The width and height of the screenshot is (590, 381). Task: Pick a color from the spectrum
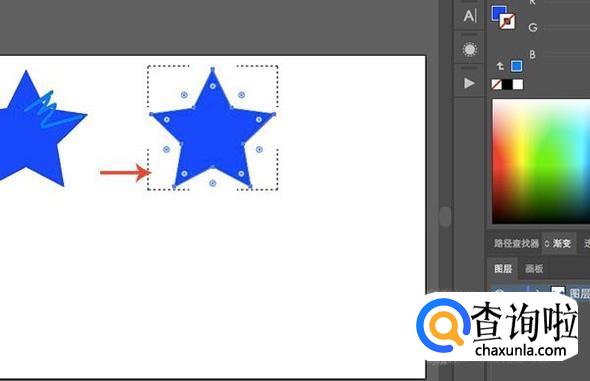point(541,161)
